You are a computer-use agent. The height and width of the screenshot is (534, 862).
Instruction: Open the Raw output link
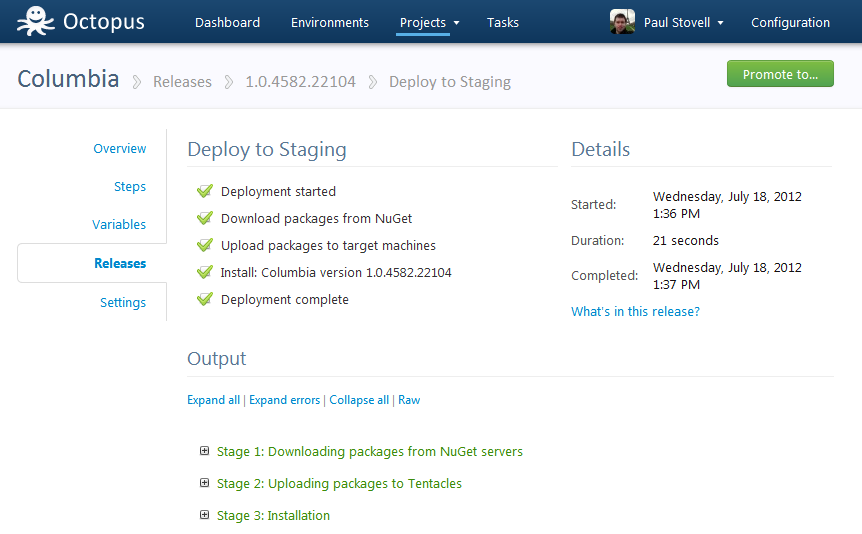[x=409, y=400]
